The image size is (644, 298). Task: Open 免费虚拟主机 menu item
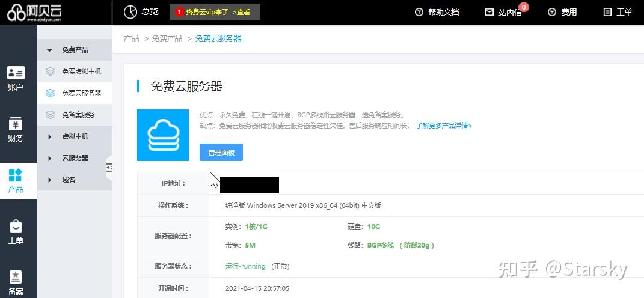75,71
